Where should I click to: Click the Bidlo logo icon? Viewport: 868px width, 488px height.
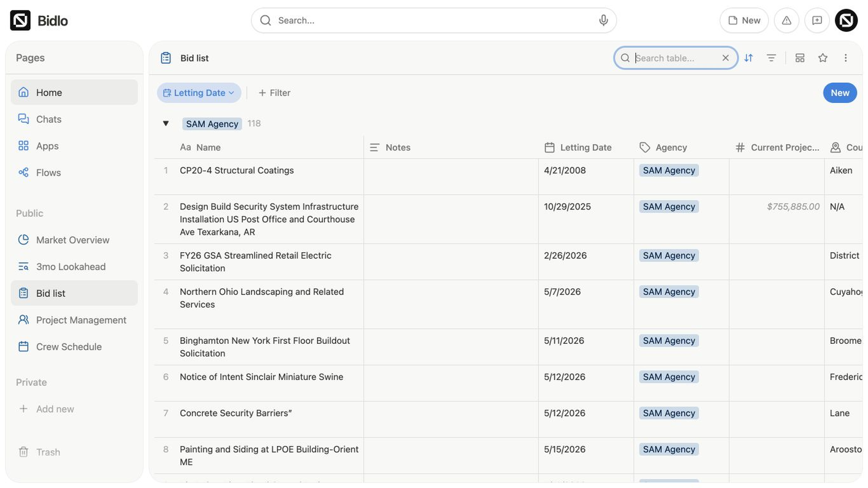click(x=20, y=20)
